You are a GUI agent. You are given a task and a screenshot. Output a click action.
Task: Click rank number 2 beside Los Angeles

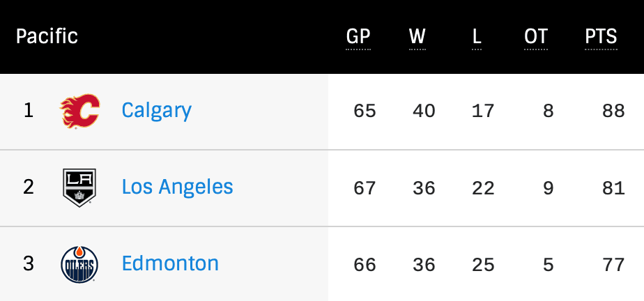[x=29, y=188]
